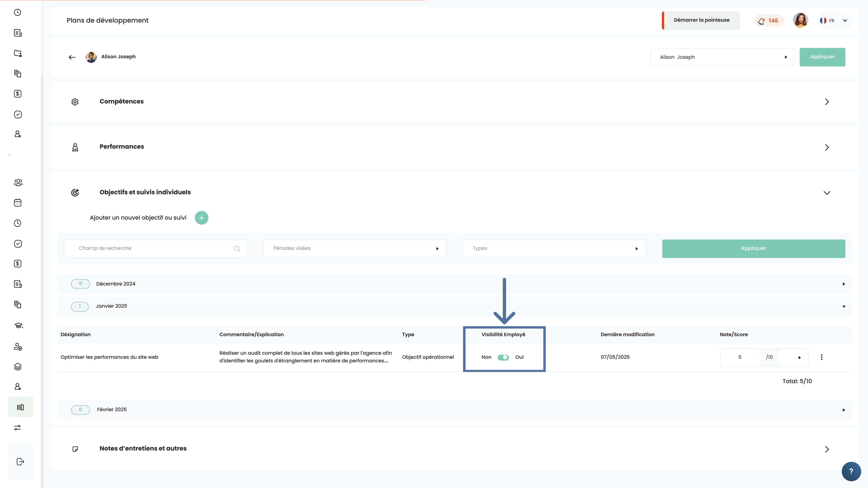
Task: Open the Périodes visées dropdown
Action: (354, 249)
